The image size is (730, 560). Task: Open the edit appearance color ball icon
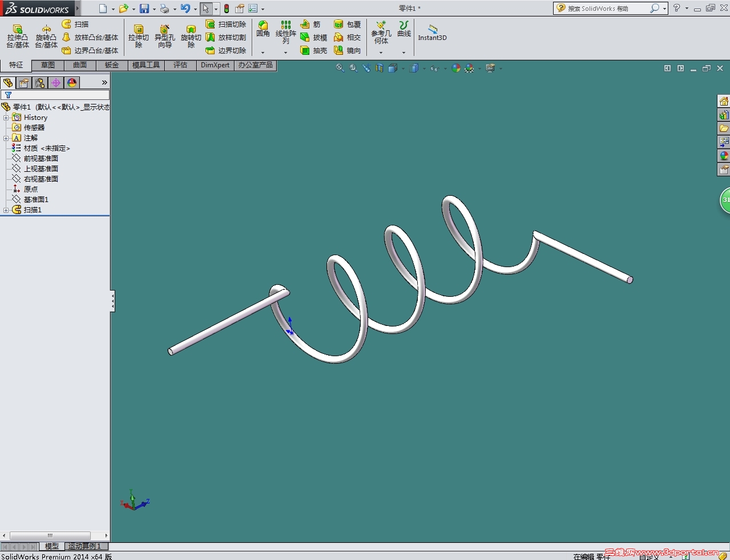click(456, 68)
